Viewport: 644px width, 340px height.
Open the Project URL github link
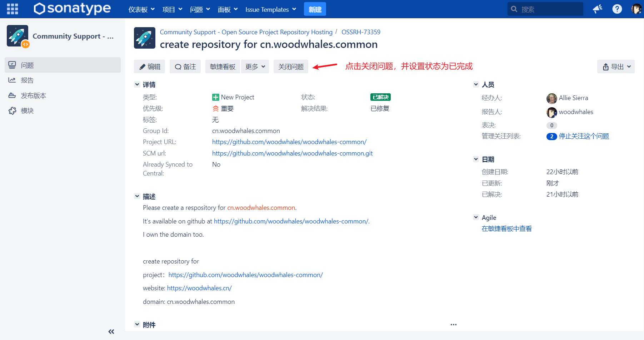[x=289, y=142]
